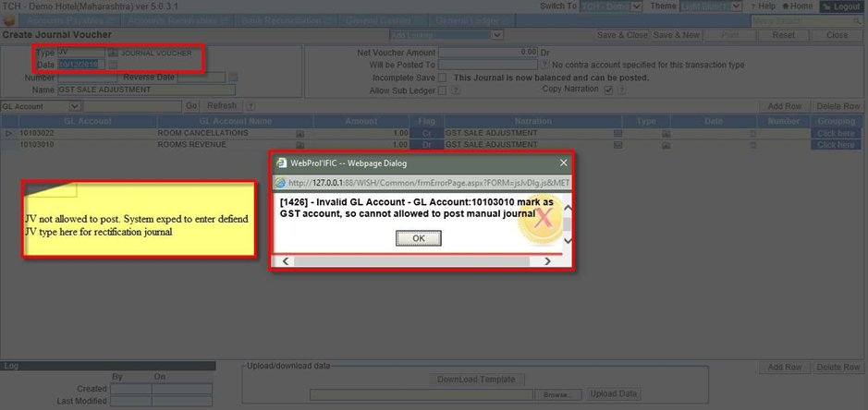The height and width of the screenshot is (410, 868).
Task: Click the Amount column header
Action: coord(361,121)
